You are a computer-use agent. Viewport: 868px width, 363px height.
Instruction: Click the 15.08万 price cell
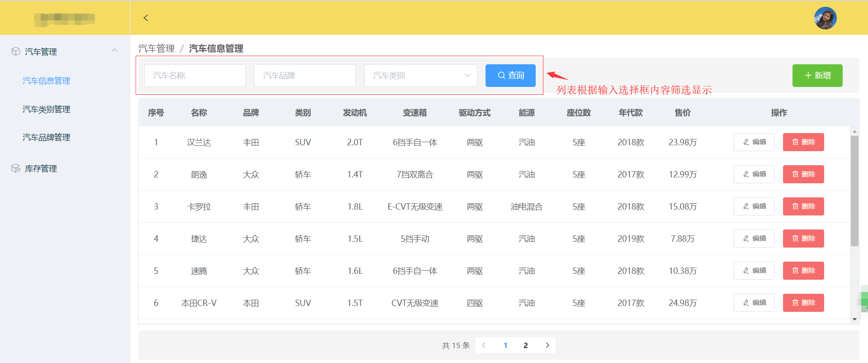pos(683,207)
